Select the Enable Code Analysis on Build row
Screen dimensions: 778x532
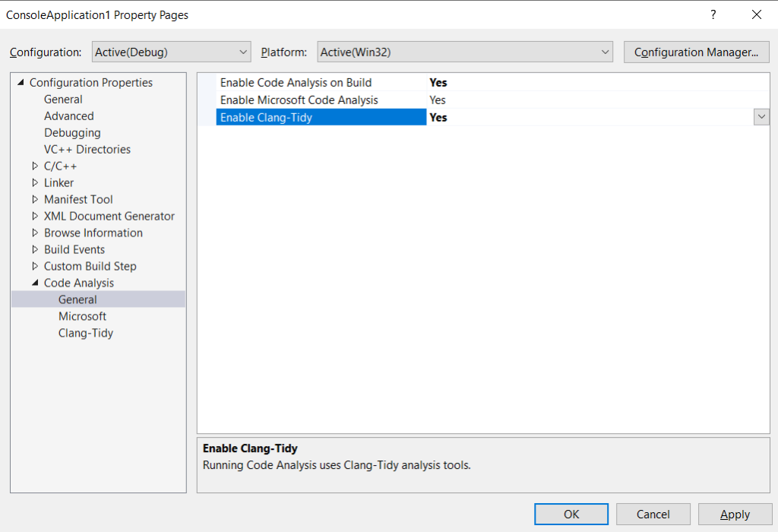click(x=296, y=83)
